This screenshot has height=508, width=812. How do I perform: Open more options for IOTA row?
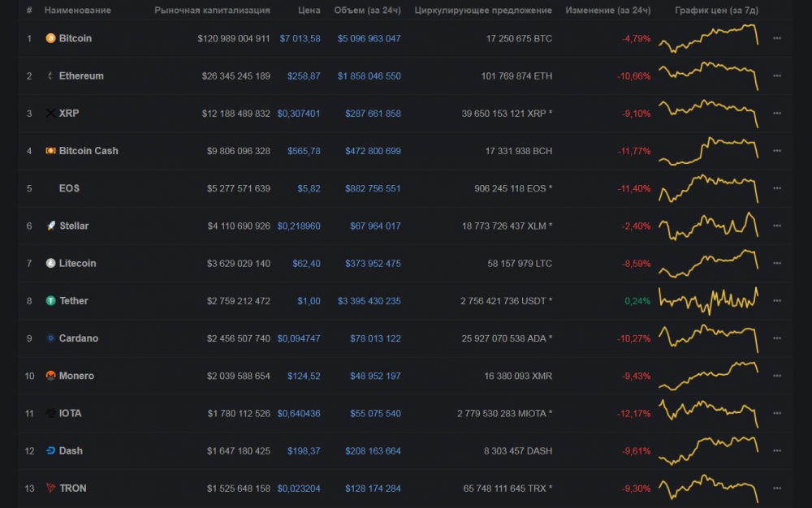(777, 413)
